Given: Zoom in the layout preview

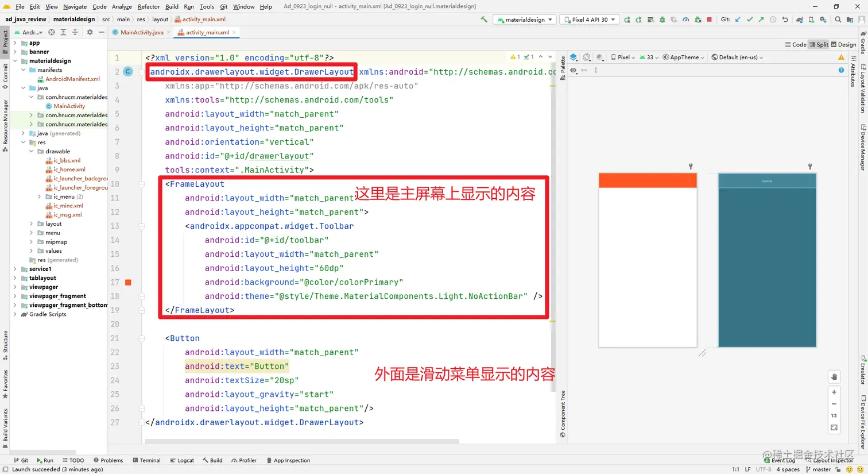Looking at the screenshot, I should pos(834,392).
